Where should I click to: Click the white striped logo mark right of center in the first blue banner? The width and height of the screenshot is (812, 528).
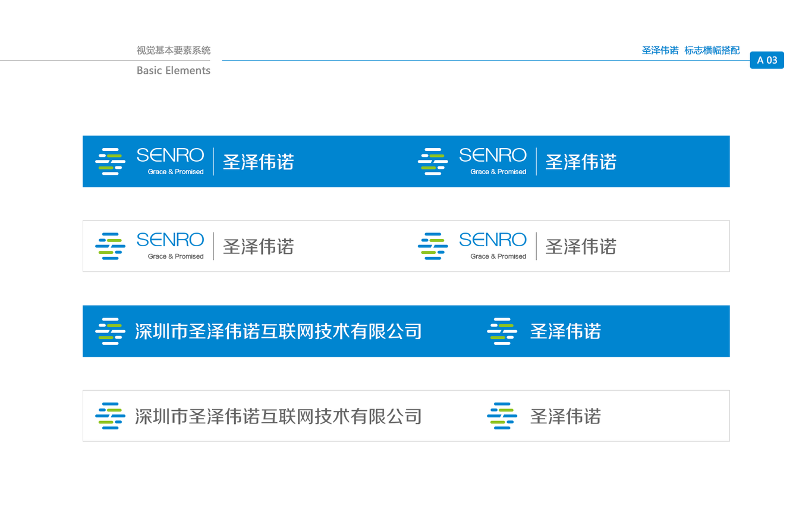click(x=433, y=161)
